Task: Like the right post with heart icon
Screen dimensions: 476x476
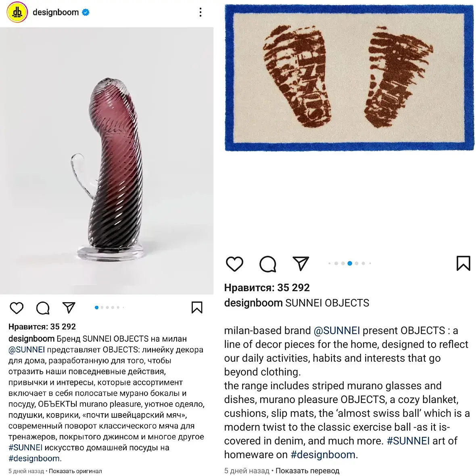Action: click(235, 263)
